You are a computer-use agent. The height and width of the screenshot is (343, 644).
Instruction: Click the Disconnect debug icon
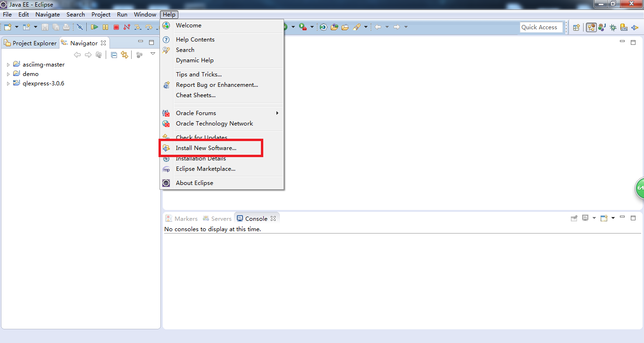[x=127, y=27]
